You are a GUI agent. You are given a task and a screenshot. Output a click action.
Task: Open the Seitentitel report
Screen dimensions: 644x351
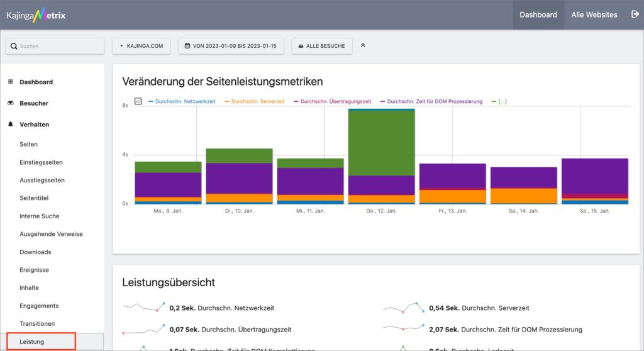coord(34,198)
